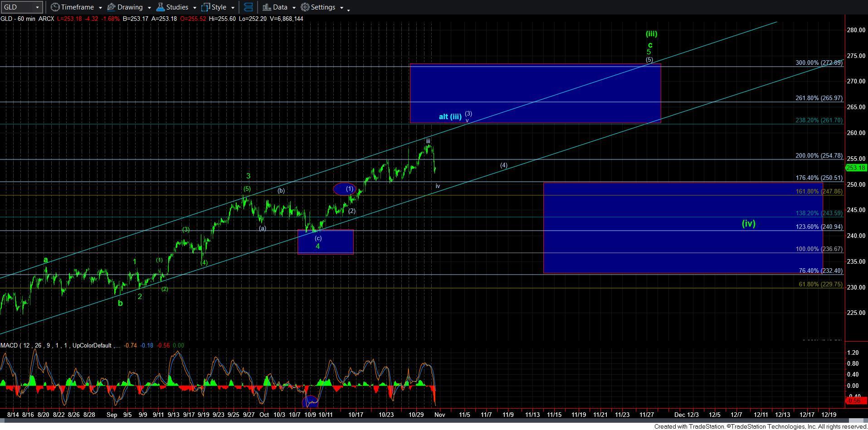Open the Settings menu label
The width and height of the screenshot is (868, 430).
pyautogui.click(x=323, y=7)
